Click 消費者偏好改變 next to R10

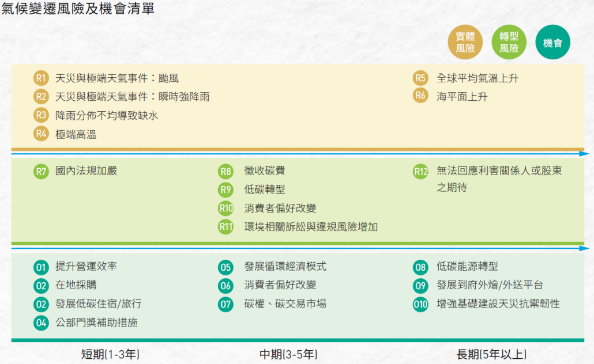click(280, 208)
